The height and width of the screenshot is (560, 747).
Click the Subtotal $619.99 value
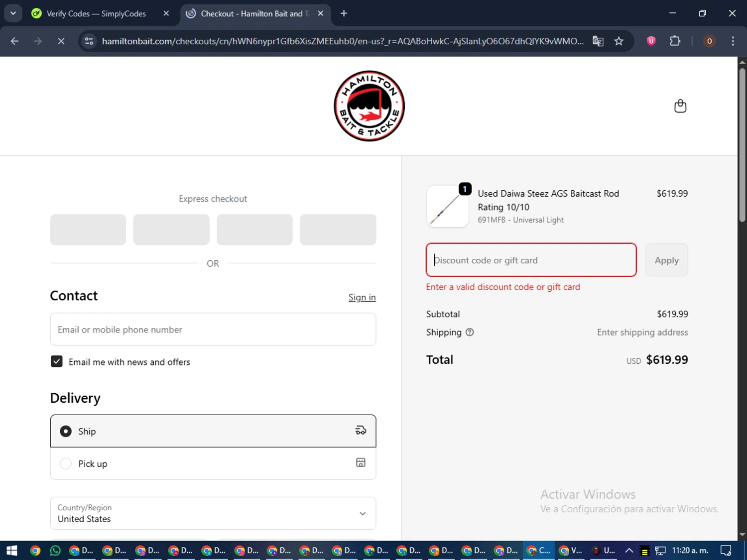pyautogui.click(x=672, y=314)
